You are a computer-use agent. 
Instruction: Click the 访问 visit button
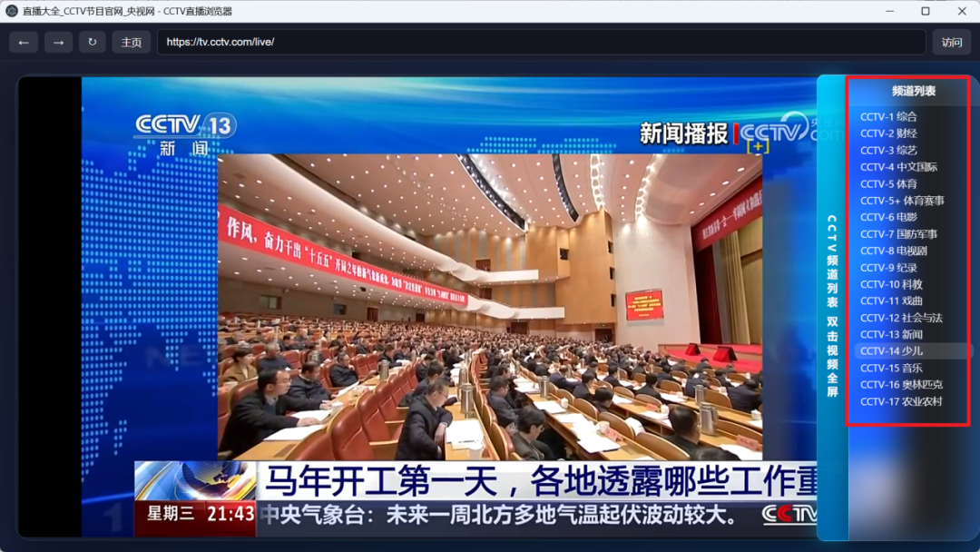click(952, 43)
